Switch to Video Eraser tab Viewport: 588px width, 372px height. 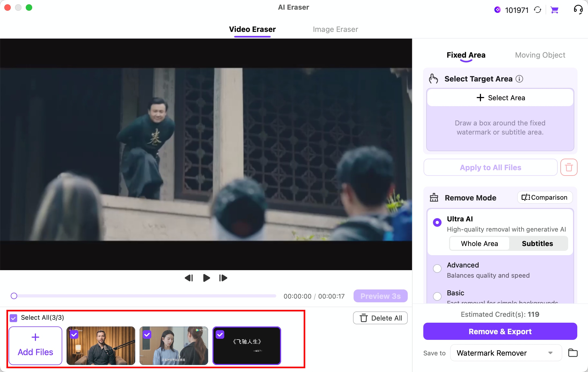pos(252,29)
